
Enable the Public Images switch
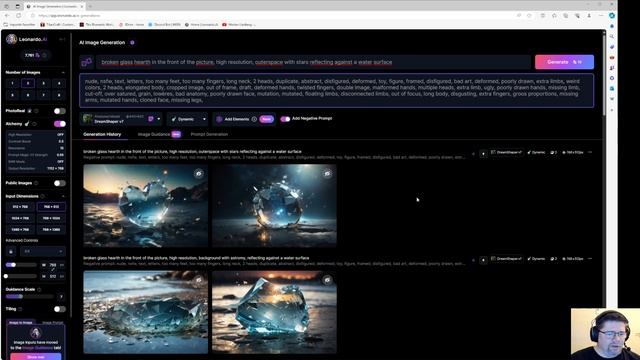pyautogui.click(x=60, y=183)
